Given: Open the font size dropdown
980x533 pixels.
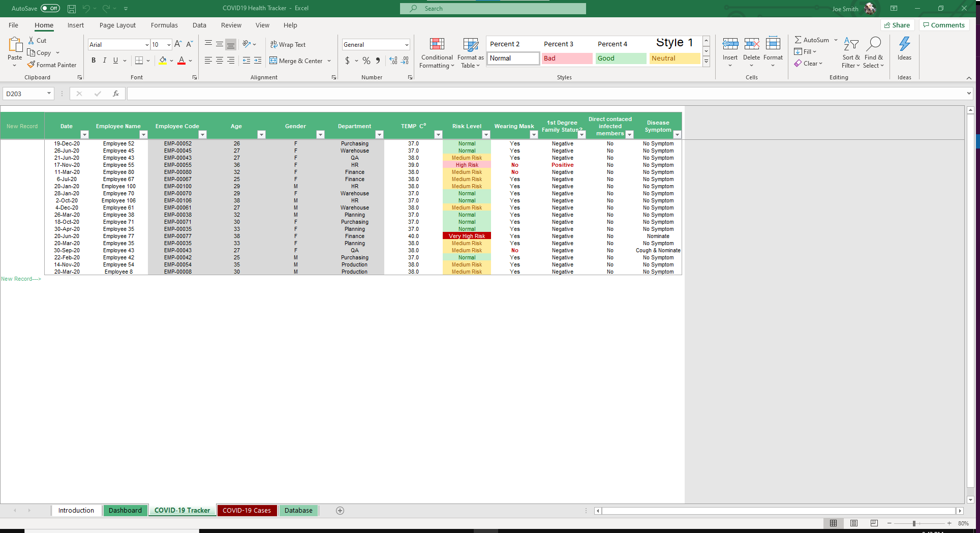Looking at the screenshot, I should point(169,45).
